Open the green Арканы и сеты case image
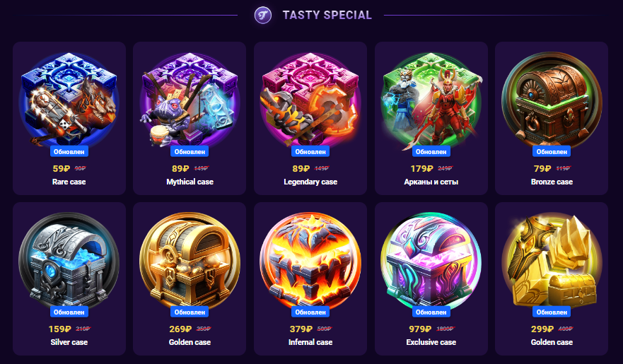The image size is (623, 364). pyautogui.click(x=431, y=99)
